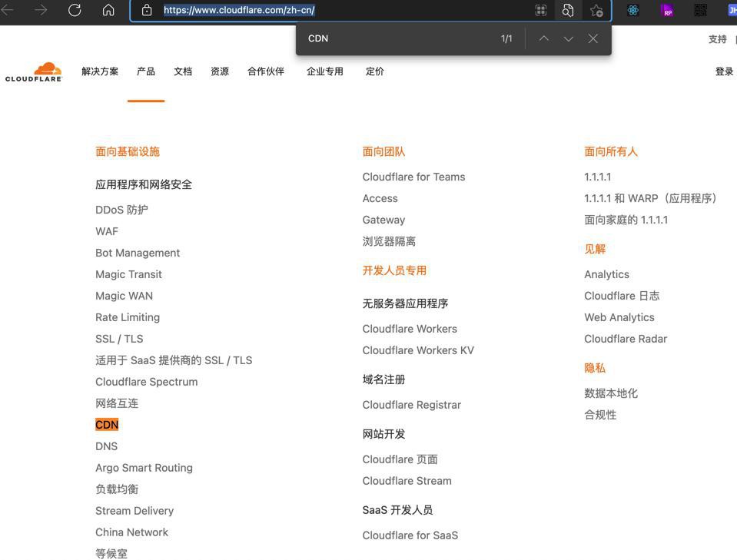This screenshot has width=737, height=560.
Task: Click the Cloudflare logo
Action: click(x=34, y=72)
